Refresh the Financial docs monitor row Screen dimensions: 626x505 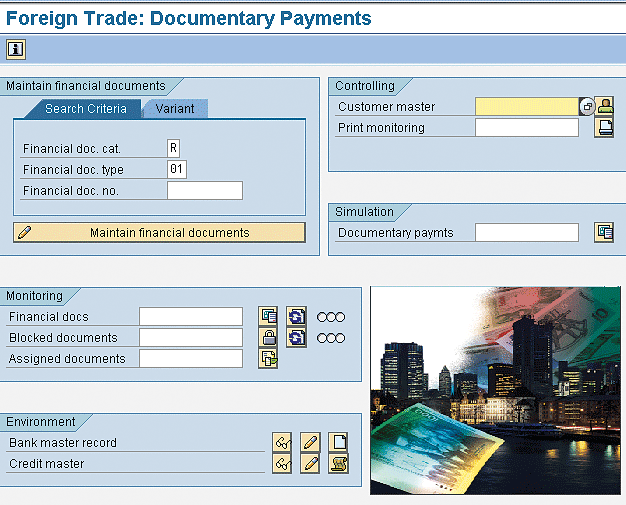(x=296, y=317)
